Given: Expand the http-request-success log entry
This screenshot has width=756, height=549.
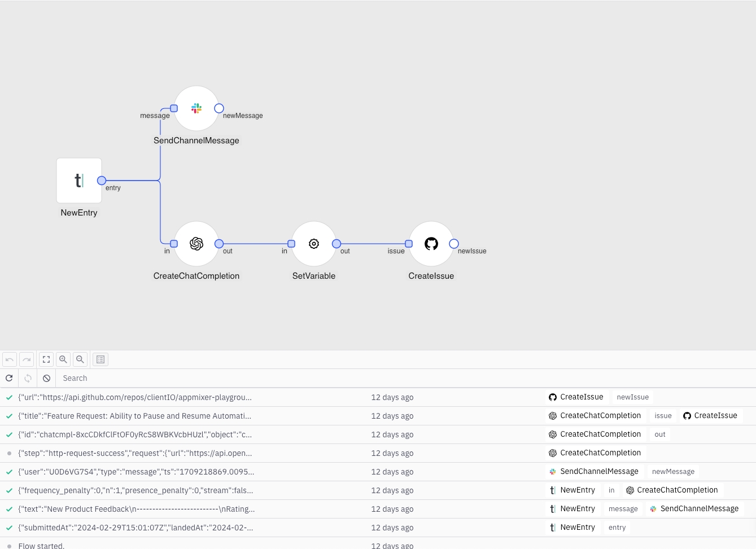Looking at the screenshot, I should [135, 453].
